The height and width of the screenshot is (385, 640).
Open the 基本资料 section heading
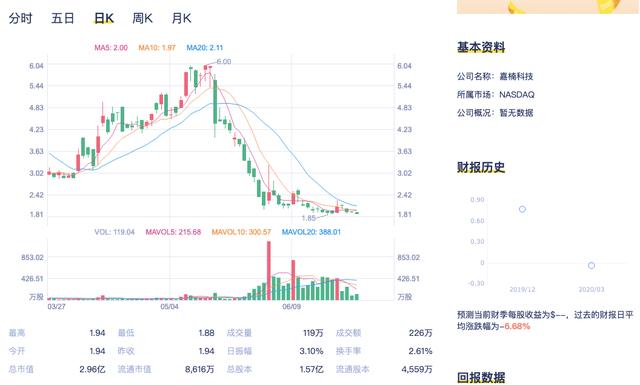point(481,47)
